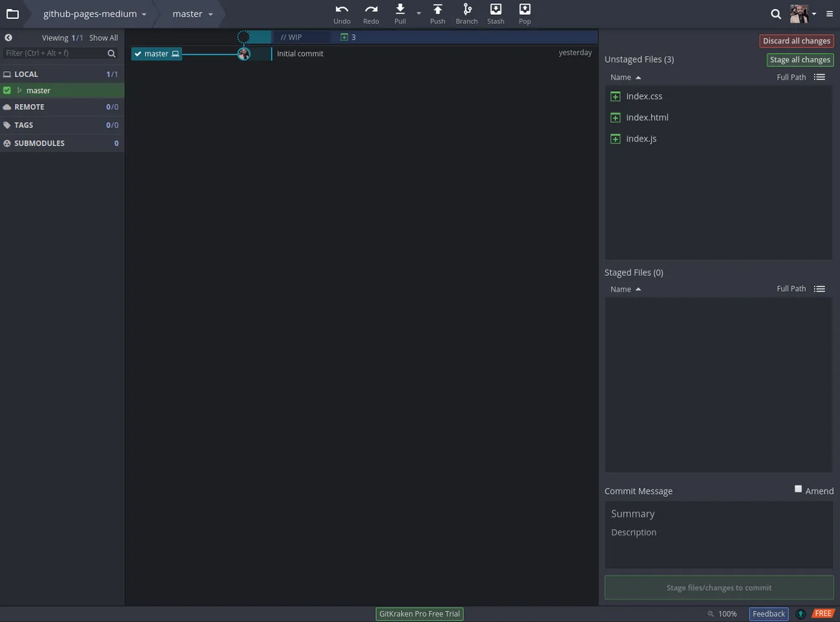Sort Staged Files by Name
The image size is (840, 622).
(x=625, y=289)
